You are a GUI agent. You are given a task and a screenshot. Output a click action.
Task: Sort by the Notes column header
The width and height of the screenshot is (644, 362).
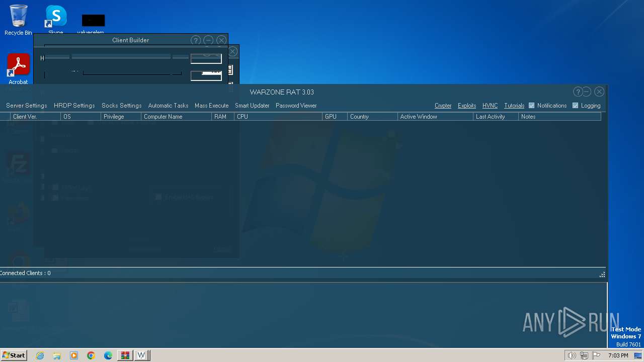pos(559,117)
